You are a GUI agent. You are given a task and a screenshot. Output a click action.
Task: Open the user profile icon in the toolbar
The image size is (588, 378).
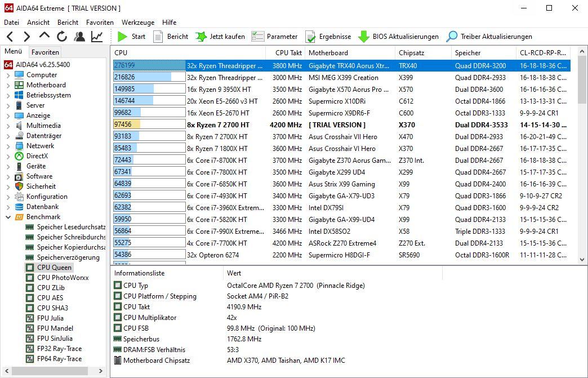(79, 37)
